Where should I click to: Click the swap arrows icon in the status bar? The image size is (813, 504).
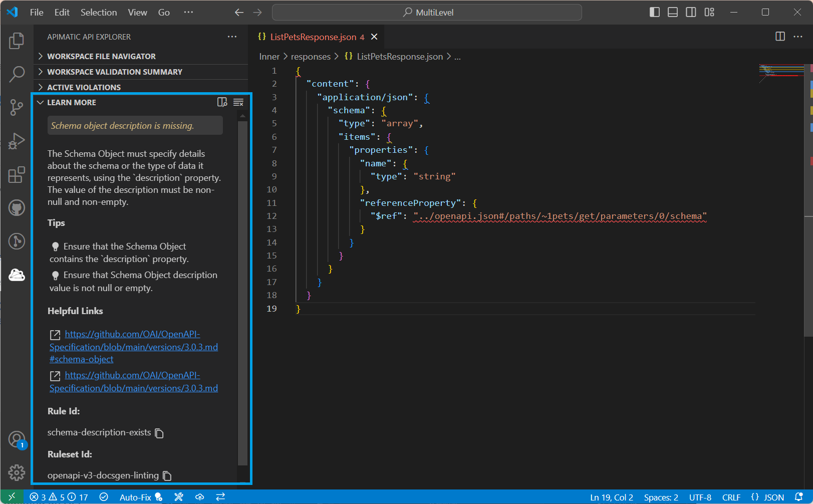[x=220, y=497]
